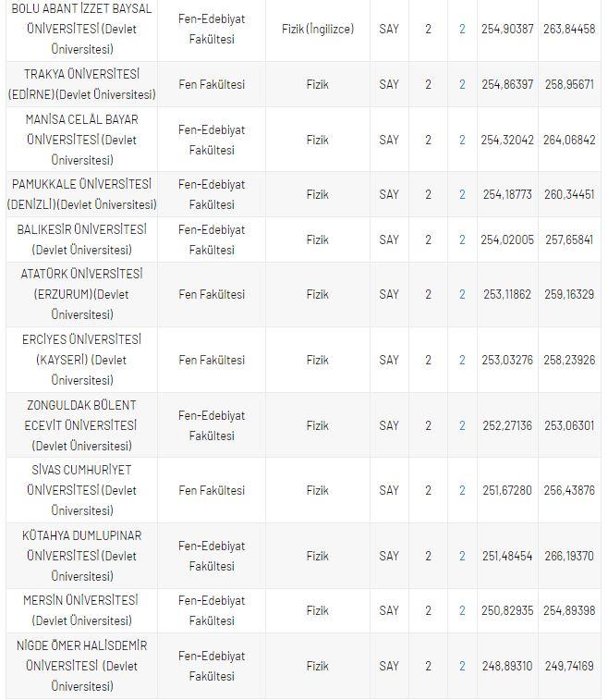
Task: Open blue 2 link for Kütahya Dumlupınar
Action: pos(462,556)
